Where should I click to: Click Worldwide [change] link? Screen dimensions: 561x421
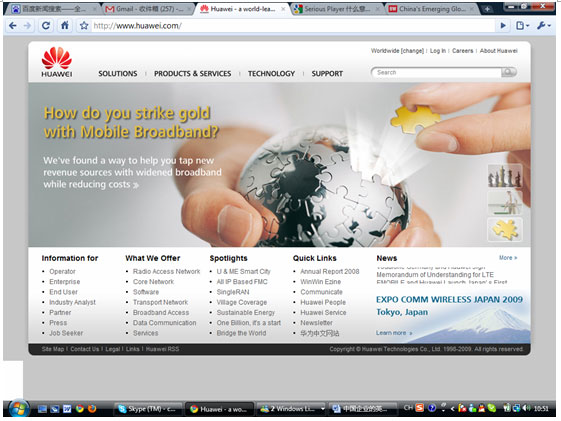pos(397,51)
